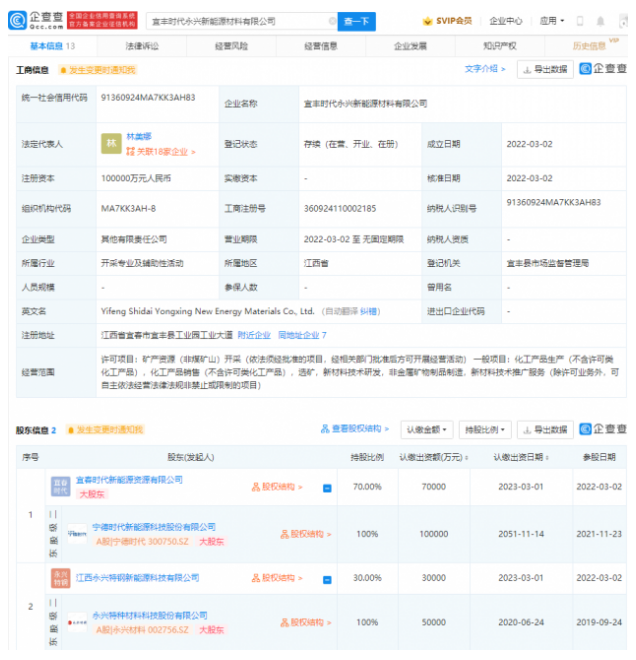Click 永兴特钢 shareholder logo icon
The height and width of the screenshot is (660, 636).
pos(61,578)
